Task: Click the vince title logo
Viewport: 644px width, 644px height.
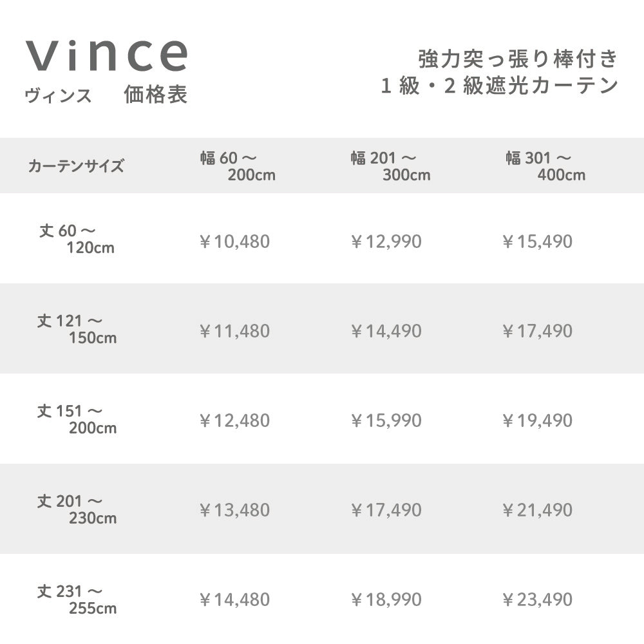Action: [x=107, y=55]
